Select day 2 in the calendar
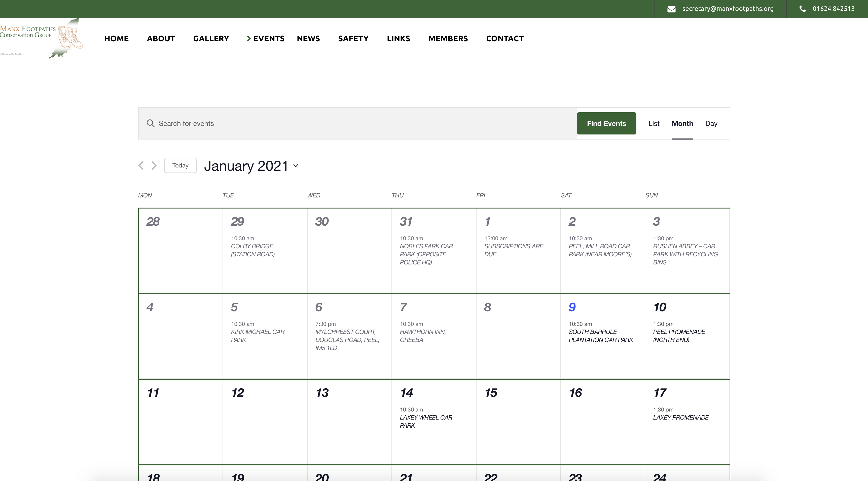The height and width of the screenshot is (481, 868). 572,221
